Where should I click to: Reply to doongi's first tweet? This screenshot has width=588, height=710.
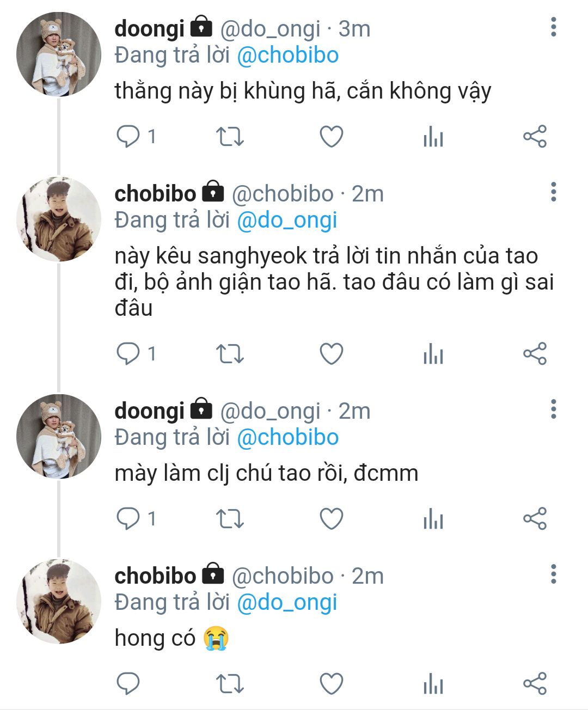tap(128, 136)
